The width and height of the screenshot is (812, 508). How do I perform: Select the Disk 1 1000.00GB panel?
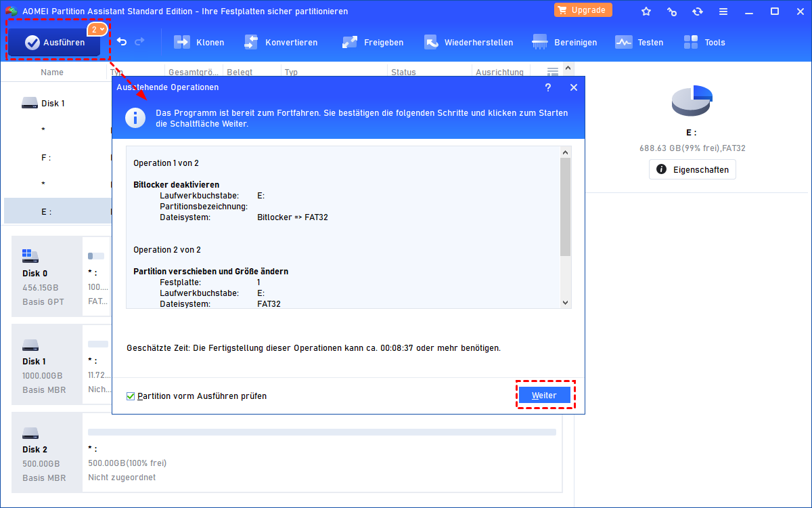click(47, 364)
